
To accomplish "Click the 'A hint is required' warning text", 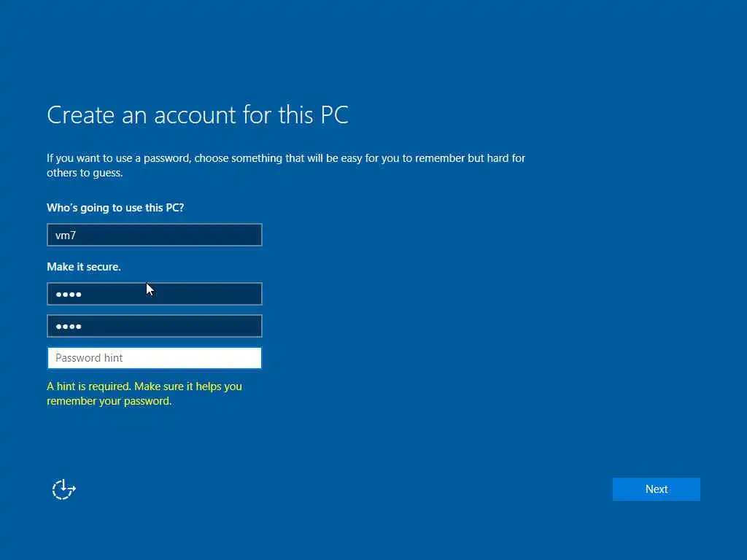I will [144, 393].
